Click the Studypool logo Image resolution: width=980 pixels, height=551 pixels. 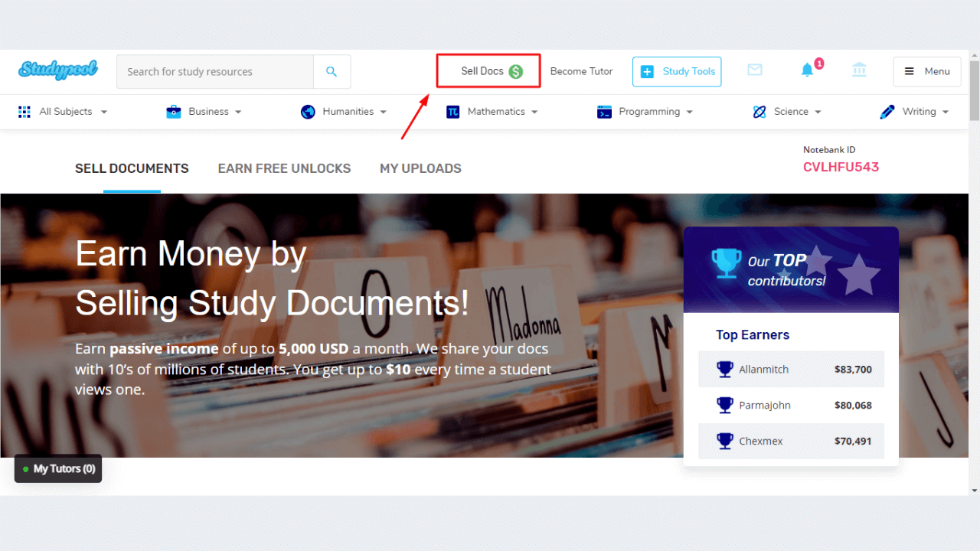click(x=58, y=70)
